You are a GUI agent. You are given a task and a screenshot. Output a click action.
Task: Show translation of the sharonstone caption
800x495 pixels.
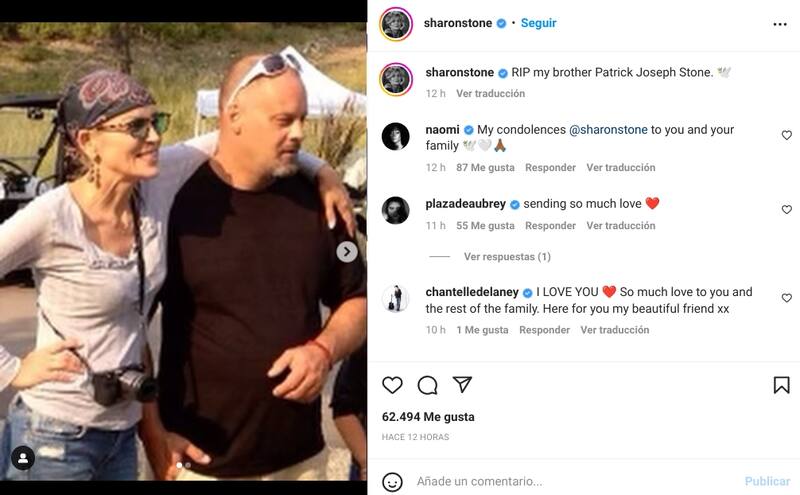(490, 93)
